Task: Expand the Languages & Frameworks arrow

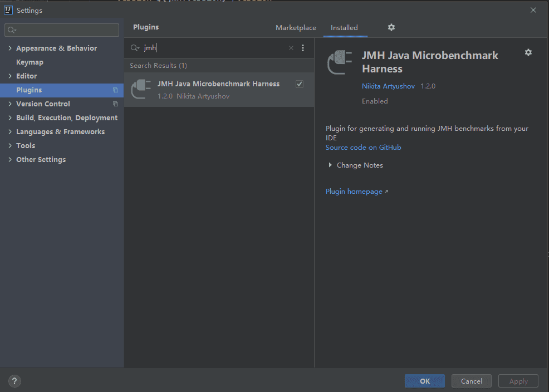Action: (10, 131)
